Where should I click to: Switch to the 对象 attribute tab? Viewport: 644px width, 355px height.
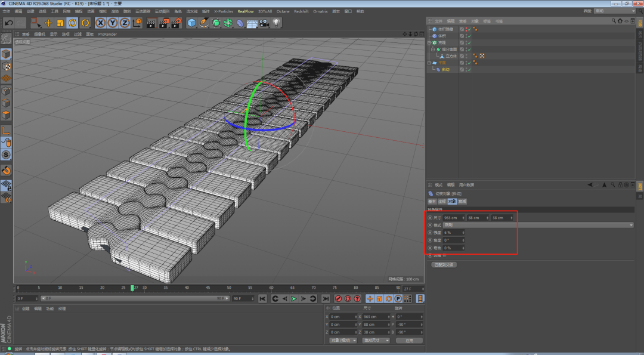[x=451, y=202]
